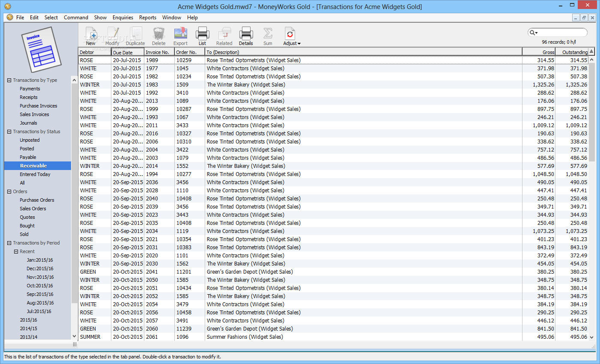This screenshot has width=600, height=364.
Task: Sort by the Order No. column header
Action: tap(190, 52)
